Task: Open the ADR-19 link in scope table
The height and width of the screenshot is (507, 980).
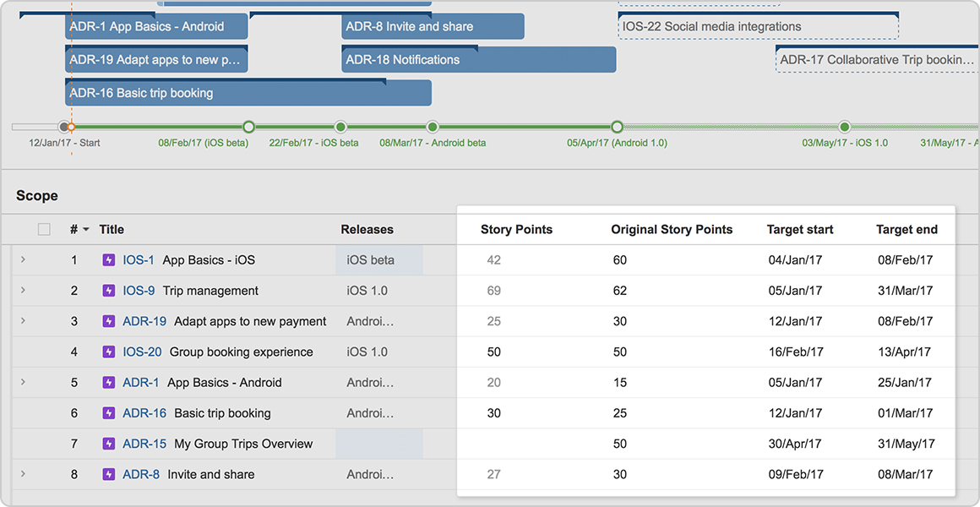Action: pos(144,321)
